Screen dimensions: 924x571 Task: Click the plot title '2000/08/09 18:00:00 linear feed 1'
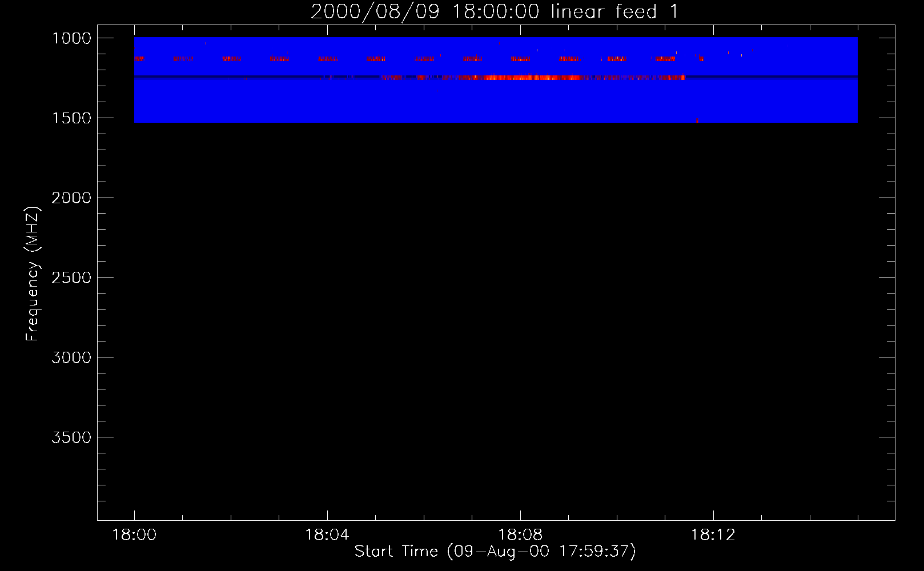coord(495,11)
